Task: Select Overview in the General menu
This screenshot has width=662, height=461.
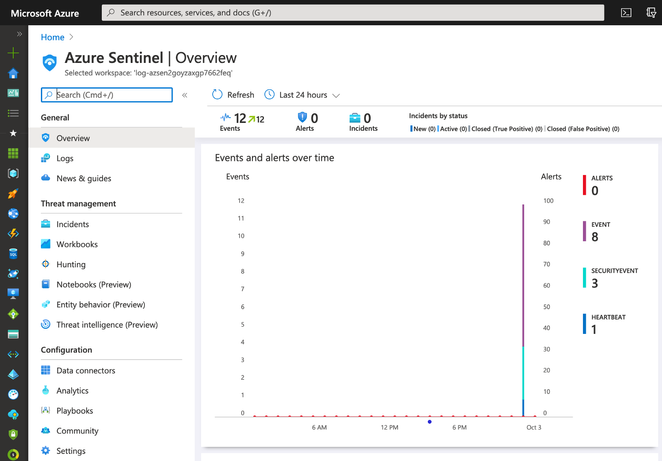Action: point(112,138)
